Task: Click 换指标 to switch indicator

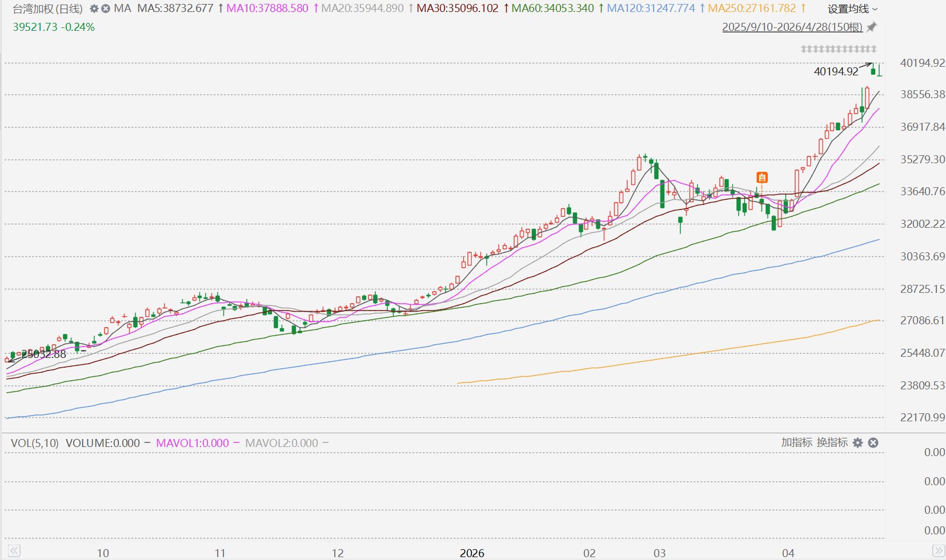Action: (x=832, y=442)
